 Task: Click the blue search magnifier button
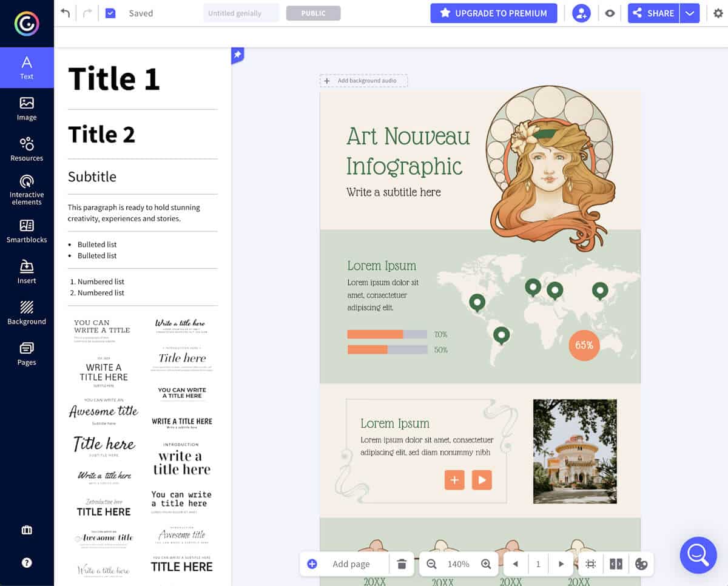tap(698, 555)
